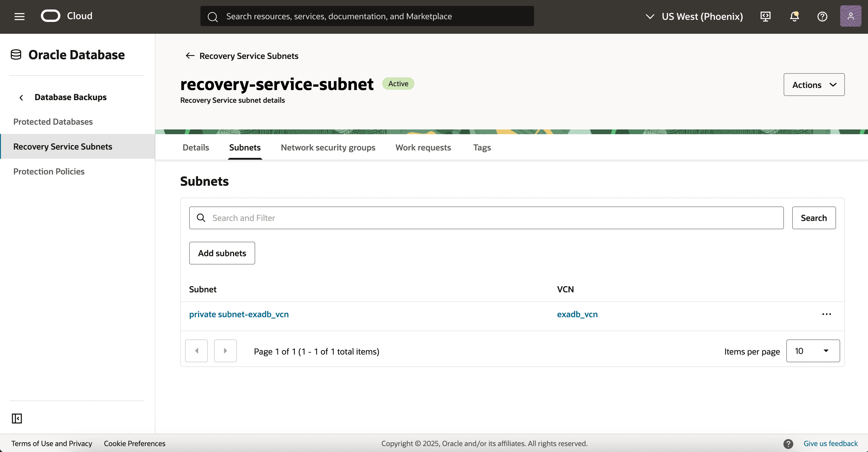Collapse the sidebar using the panel icon
The width and height of the screenshot is (868, 452).
[x=17, y=418]
